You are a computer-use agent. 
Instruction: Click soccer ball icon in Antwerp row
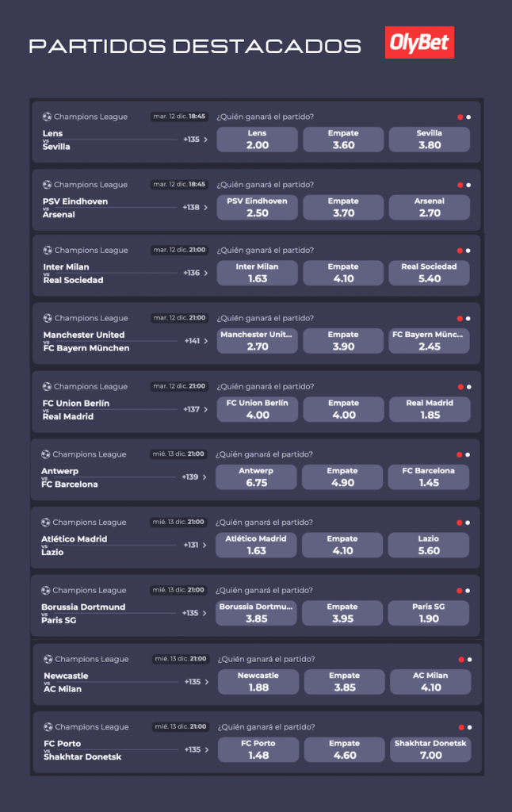pos(46,455)
